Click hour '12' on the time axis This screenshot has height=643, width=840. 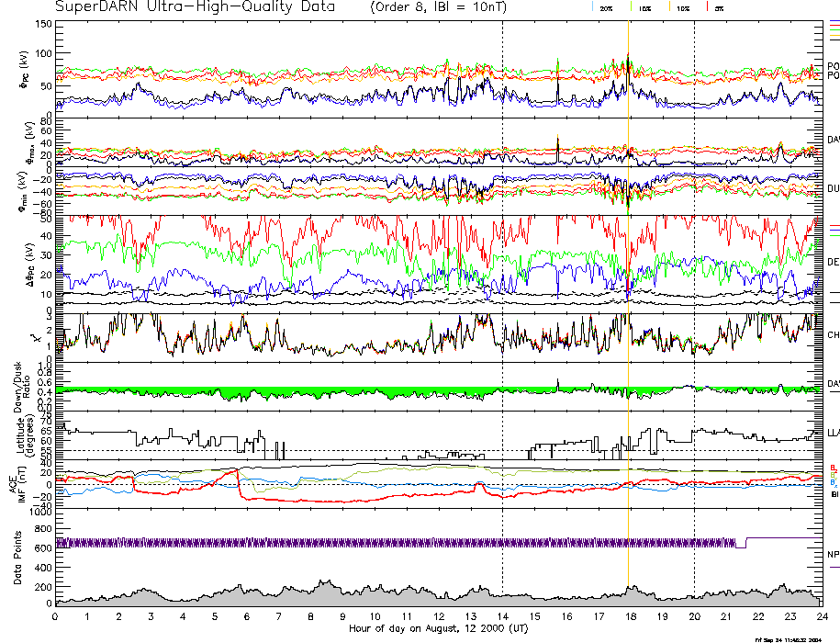pos(439,616)
